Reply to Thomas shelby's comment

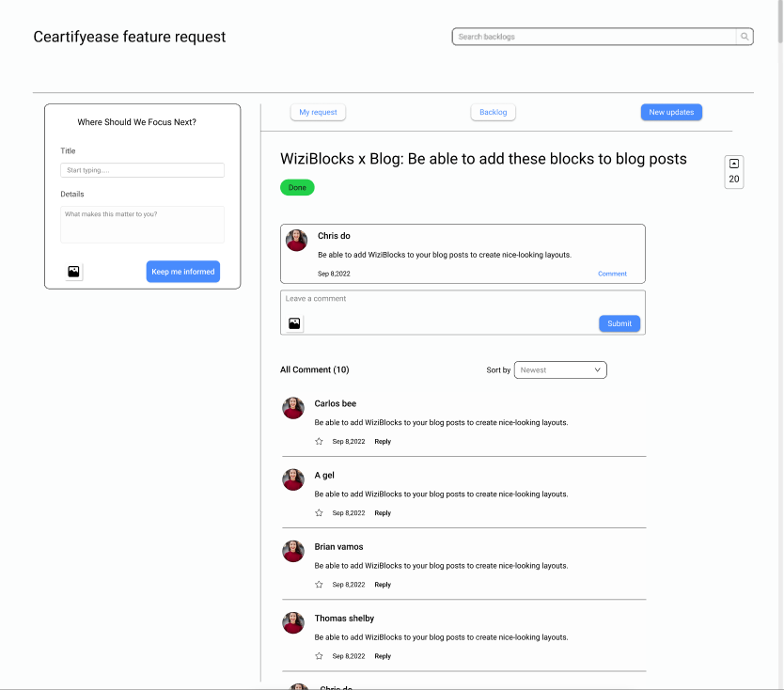[383, 656]
